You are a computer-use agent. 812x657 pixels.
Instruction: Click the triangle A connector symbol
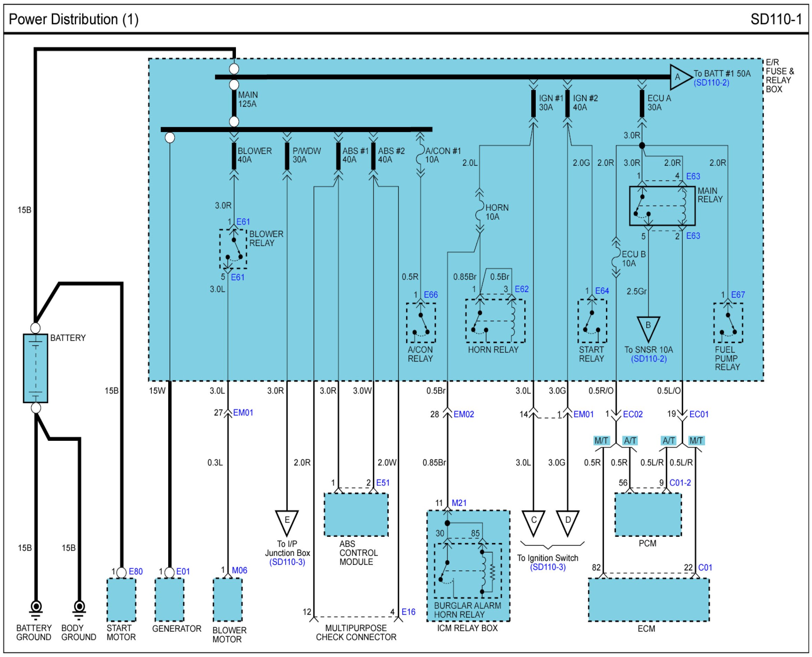click(679, 77)
